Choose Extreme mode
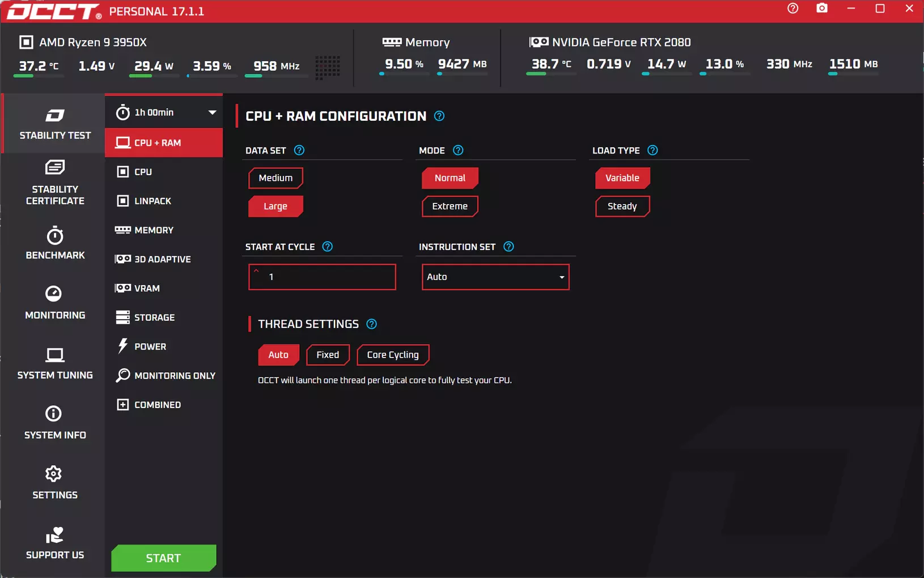 coord(450,206)
